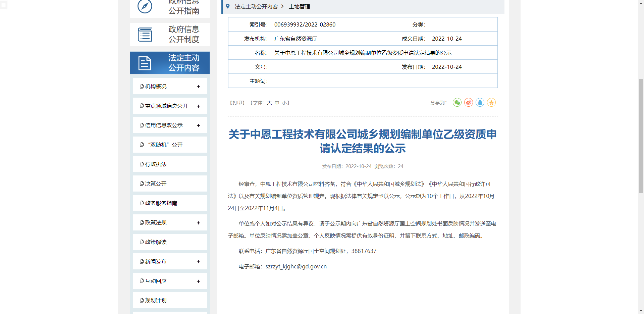Click the orange star inside the QZone swatch
This screenshot has height=314, width=644.
[x=491, y=102]
